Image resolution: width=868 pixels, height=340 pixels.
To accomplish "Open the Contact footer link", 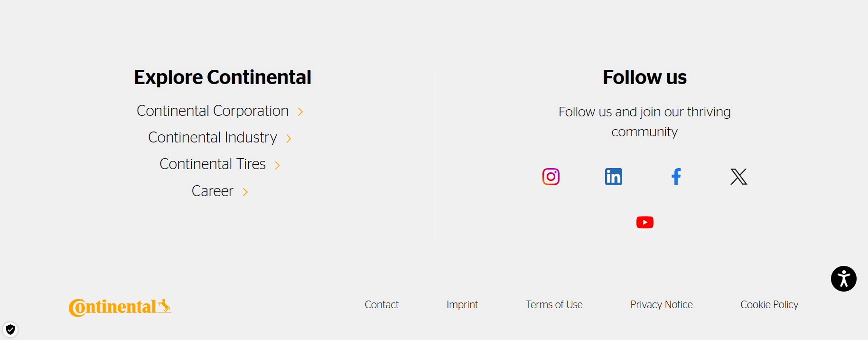I will point(382,305).
